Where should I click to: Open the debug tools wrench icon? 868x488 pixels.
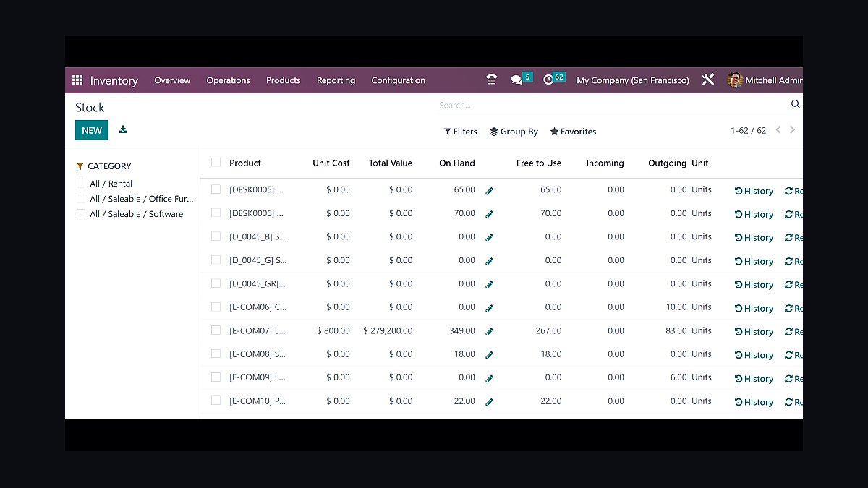tap(708, 80)
